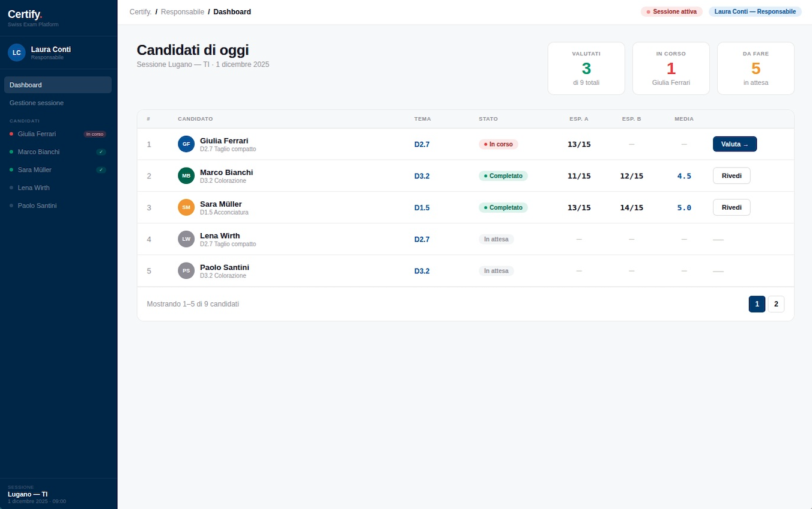Select page 1 in the pagination
Screen dimensions: 812x509
757,304
